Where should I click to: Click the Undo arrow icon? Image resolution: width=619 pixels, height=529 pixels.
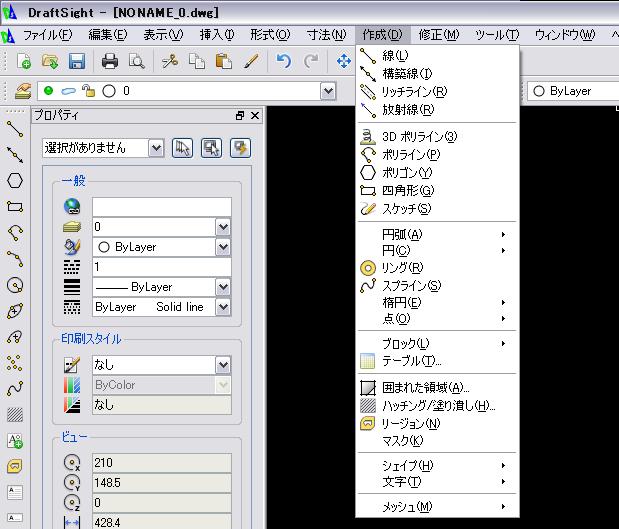(x=283, y=61)
